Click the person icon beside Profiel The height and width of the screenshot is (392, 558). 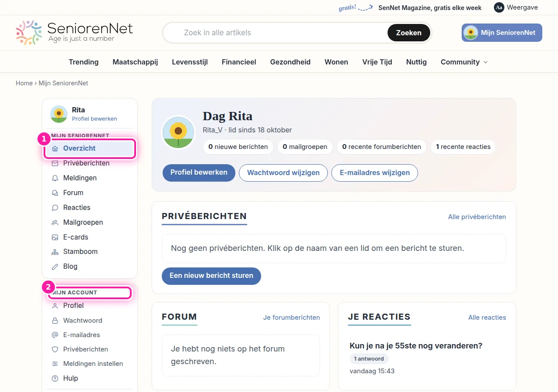(55, 306)
